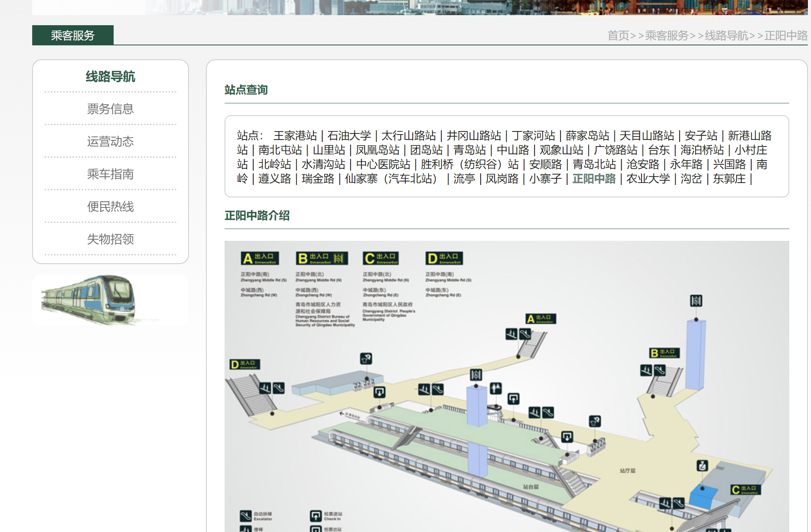Image resolution: width=811 pixels, height=532 pixels.
Task: Click the 检票进站 Check In legend icon
Action: (316, 516)
